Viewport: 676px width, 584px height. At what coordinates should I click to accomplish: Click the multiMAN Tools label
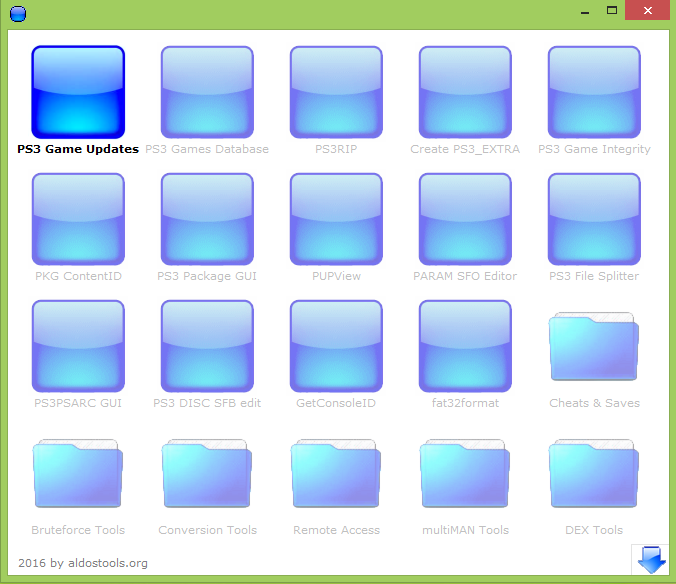click(x=465, y=530)
